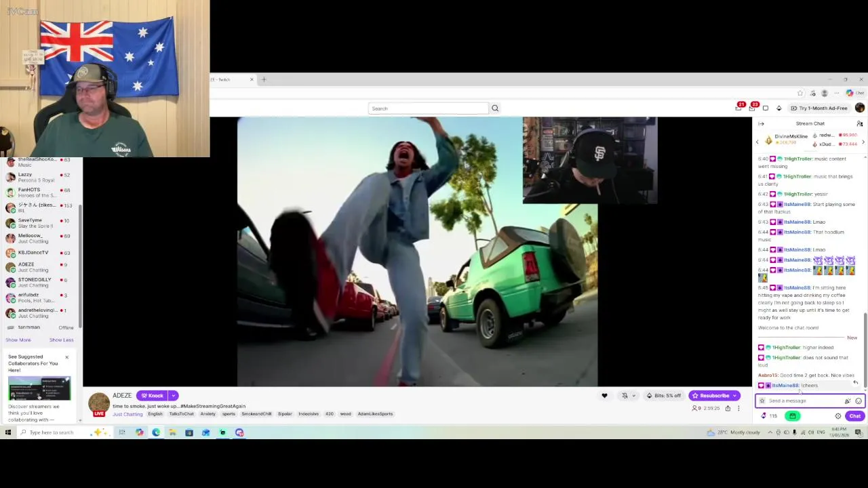Claim green channel points bonus chest
This screenshot has height=488, width=868.
(x=792, y=416)
